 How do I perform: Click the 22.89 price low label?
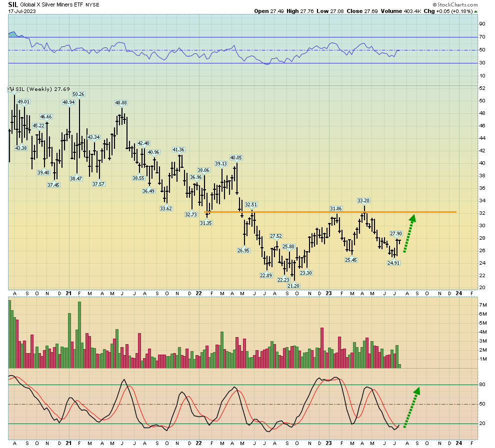(266, 276)
